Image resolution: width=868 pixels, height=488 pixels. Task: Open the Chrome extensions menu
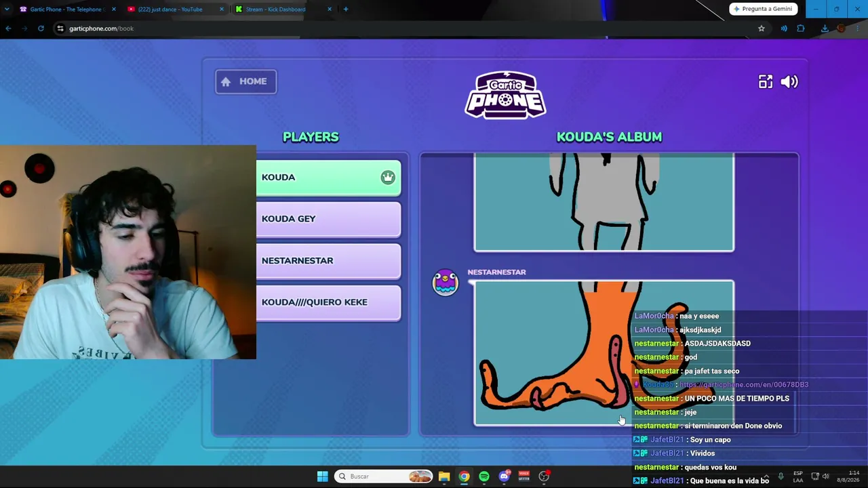pos(801,28)
